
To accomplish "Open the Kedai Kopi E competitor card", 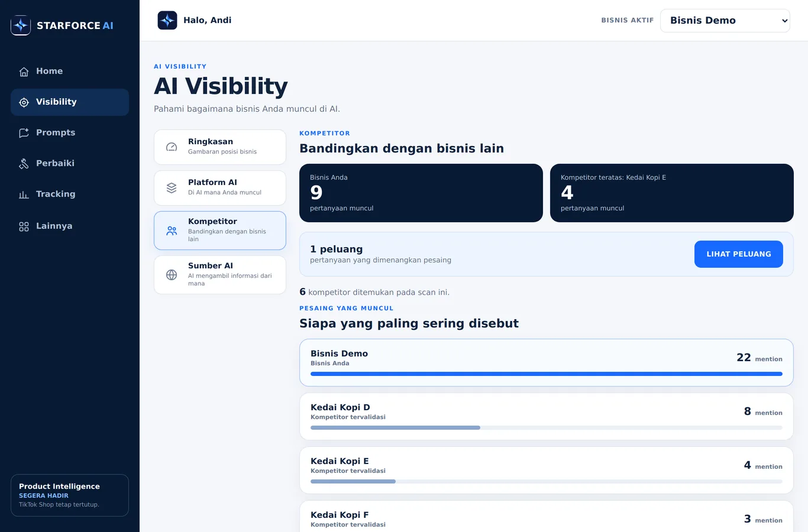I will [x=547, y=471].
